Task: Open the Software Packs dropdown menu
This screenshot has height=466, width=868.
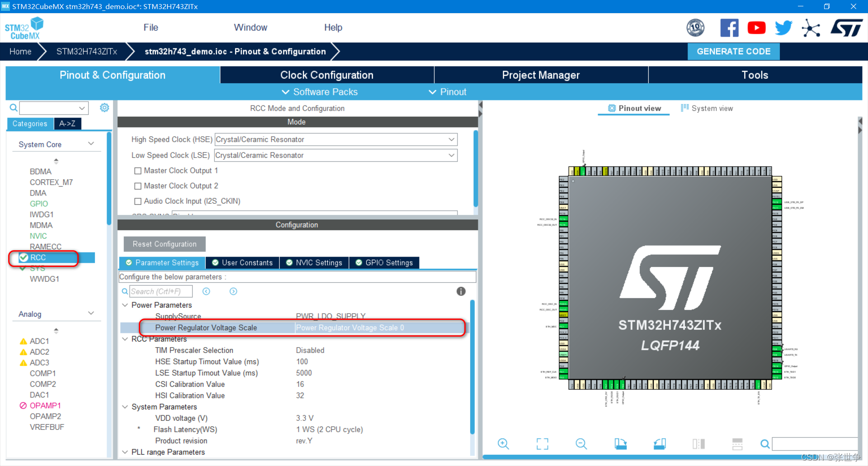Action: (320, 92)
